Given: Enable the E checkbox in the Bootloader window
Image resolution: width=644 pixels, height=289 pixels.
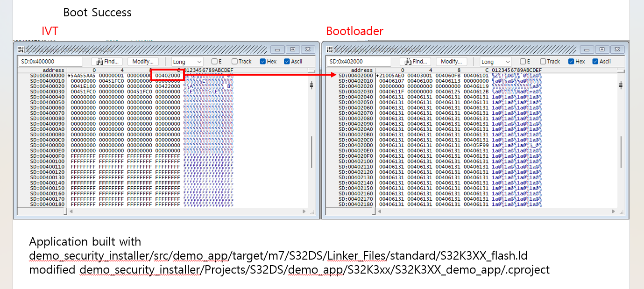Looking at the screenshot, I should (523, 62).
